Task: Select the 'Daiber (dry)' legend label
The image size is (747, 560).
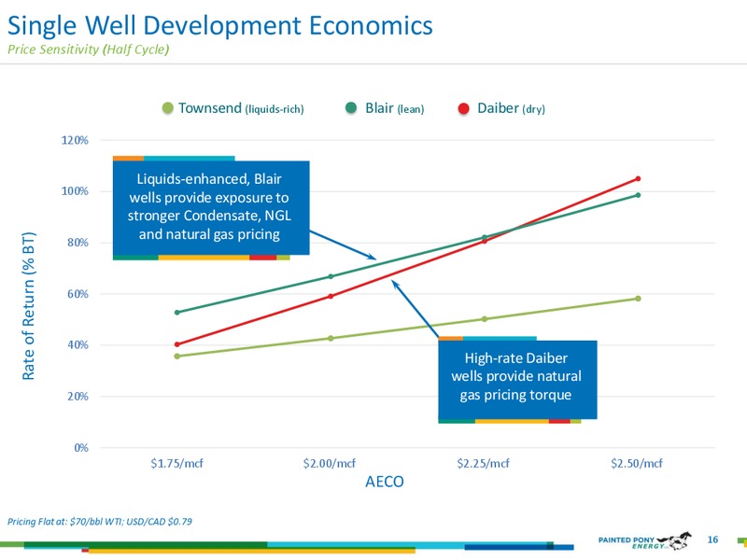Action: coord(511,108)
